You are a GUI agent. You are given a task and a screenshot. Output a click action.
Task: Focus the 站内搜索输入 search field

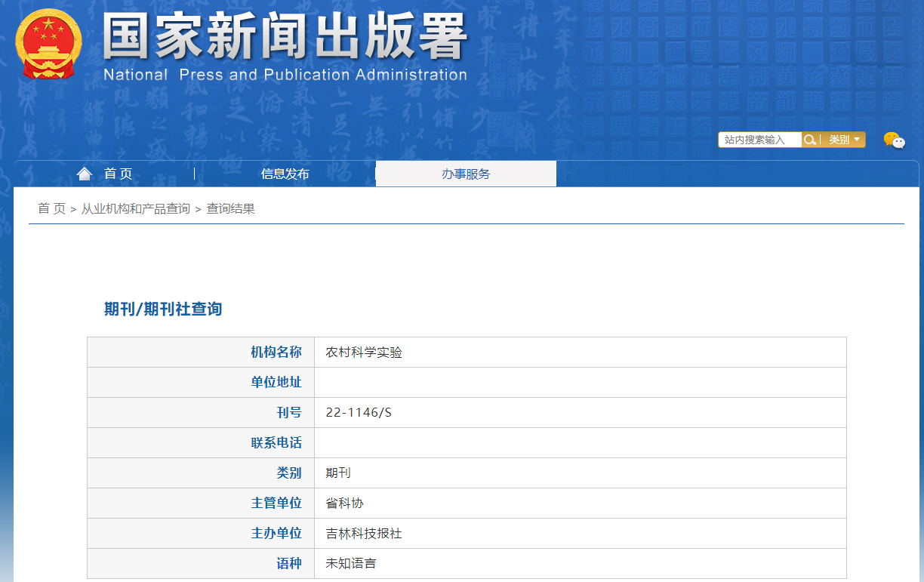coord(759,140)
